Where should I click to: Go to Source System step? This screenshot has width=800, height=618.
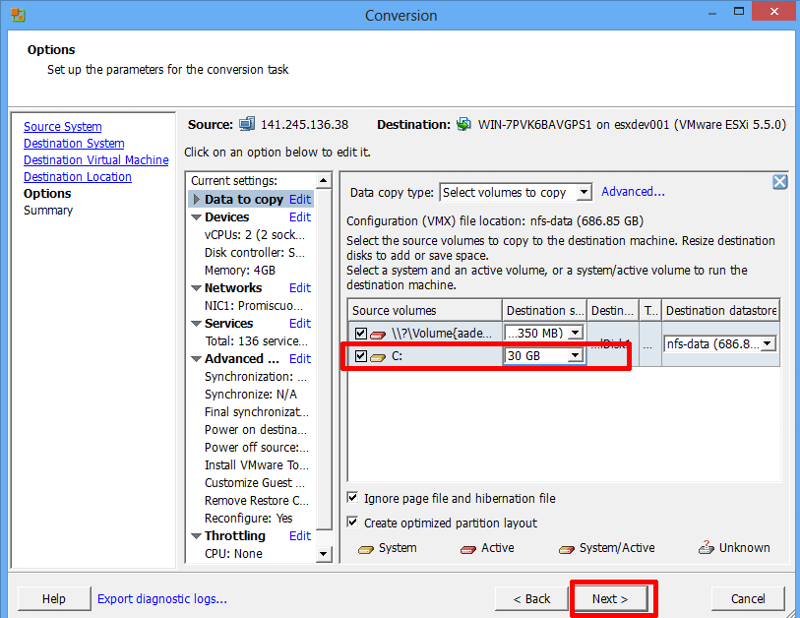point(63,127)
